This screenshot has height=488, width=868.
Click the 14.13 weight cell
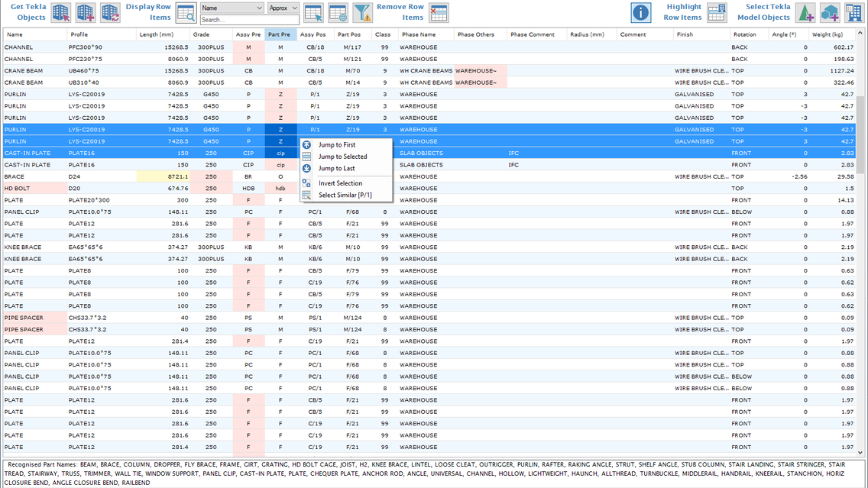(832, 200)
